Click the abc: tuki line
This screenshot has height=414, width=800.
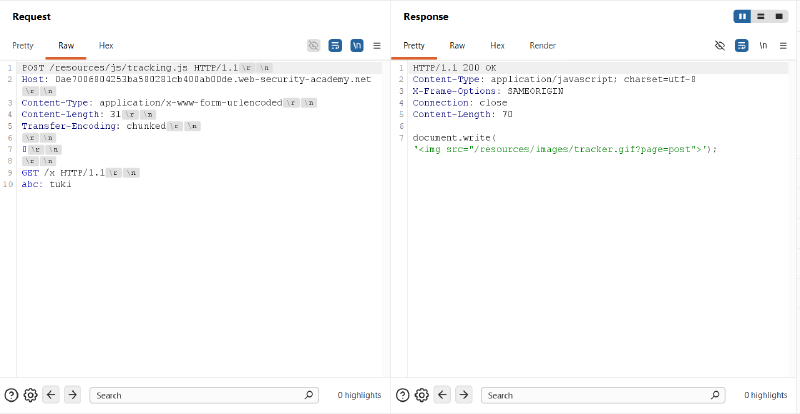(46, 184)
